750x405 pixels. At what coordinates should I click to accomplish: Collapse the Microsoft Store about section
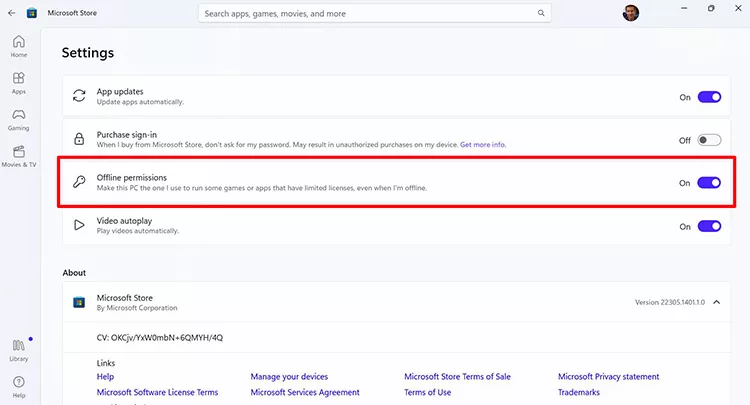[716, 302]
